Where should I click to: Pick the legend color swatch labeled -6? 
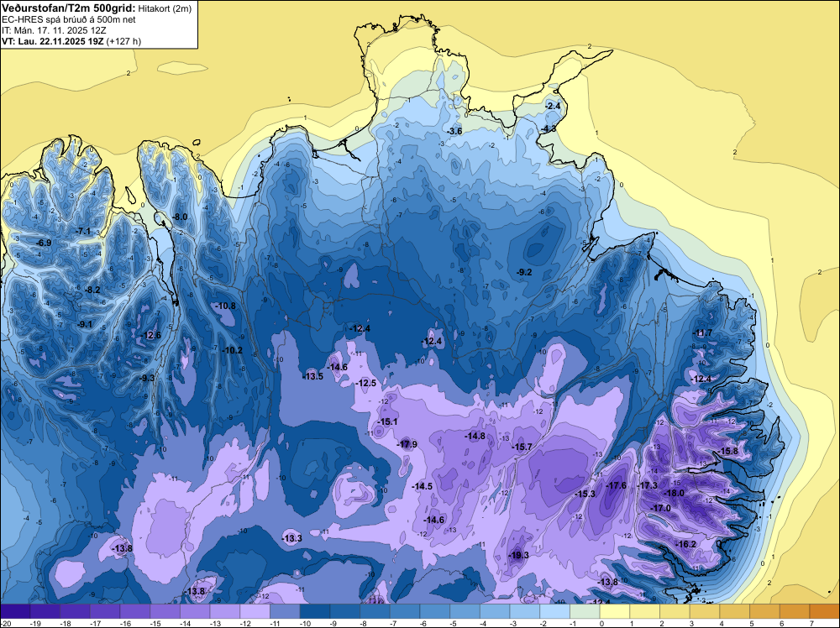click(435, 610)
